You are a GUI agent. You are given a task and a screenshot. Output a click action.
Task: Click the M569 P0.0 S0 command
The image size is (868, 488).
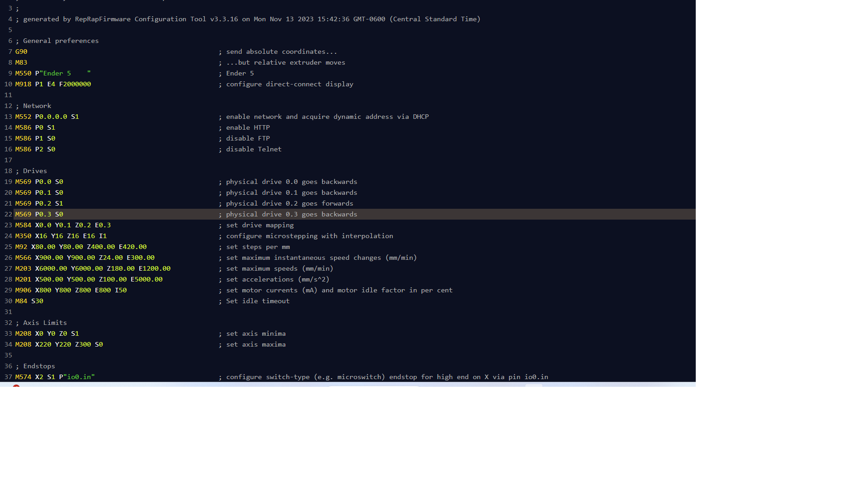39,182
